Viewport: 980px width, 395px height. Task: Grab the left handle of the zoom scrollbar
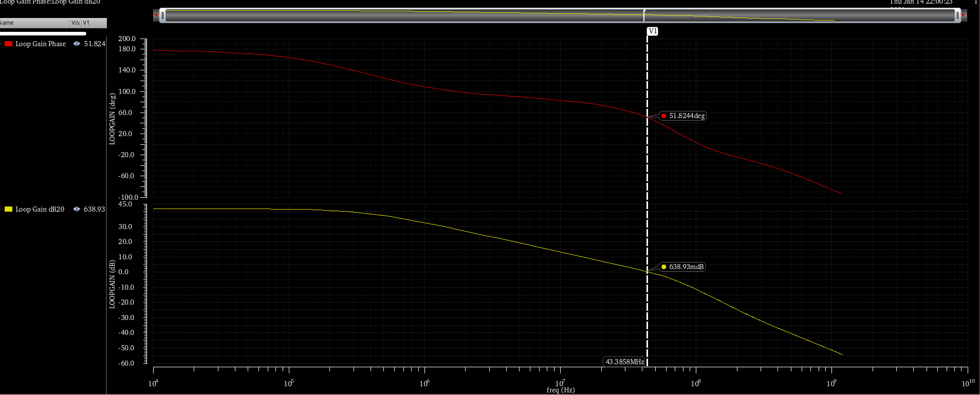click(x=162, y=15)
